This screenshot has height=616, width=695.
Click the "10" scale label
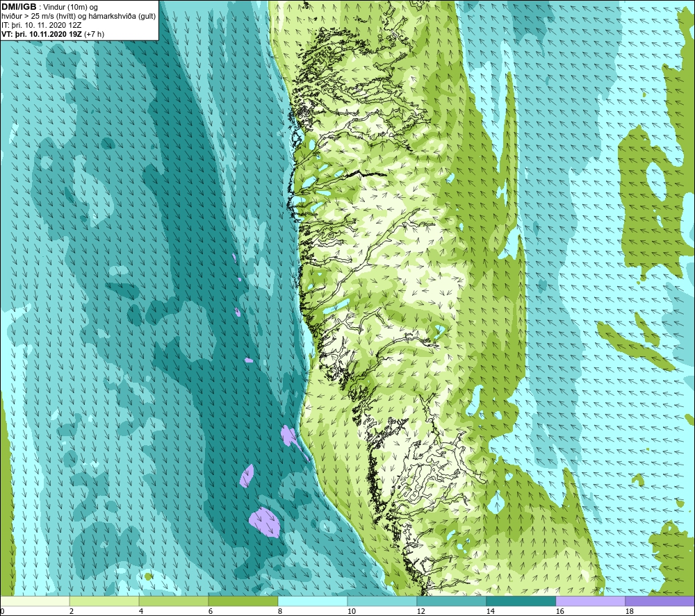351,611
